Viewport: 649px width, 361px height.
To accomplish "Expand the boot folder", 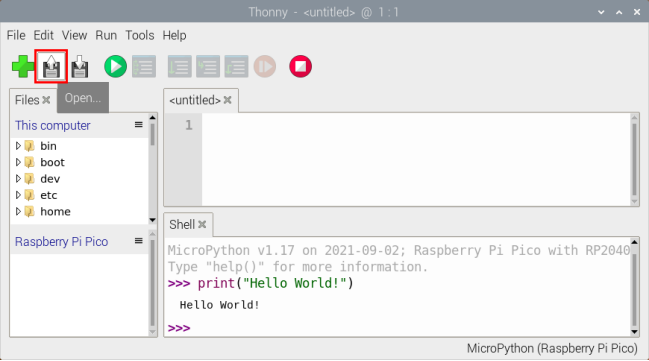I will [x=18, y=162].
